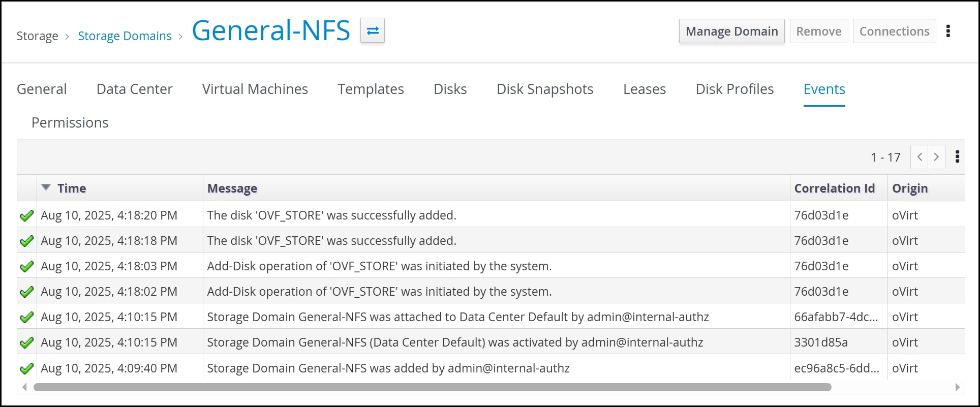This screenshot has height=407, width=980.
Task: Switch to the Disk Profiles tab
Action: (x=735, y=89)
